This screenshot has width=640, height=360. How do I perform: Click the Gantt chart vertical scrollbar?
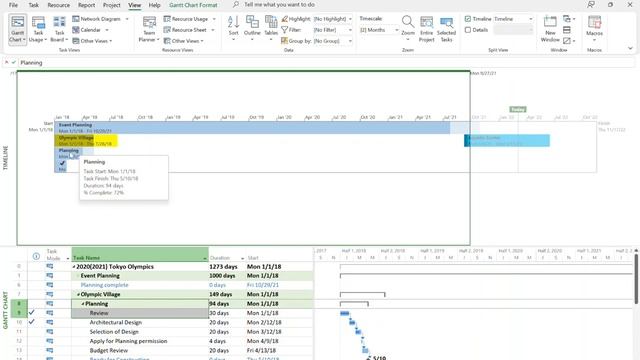[x=636, y=279]
